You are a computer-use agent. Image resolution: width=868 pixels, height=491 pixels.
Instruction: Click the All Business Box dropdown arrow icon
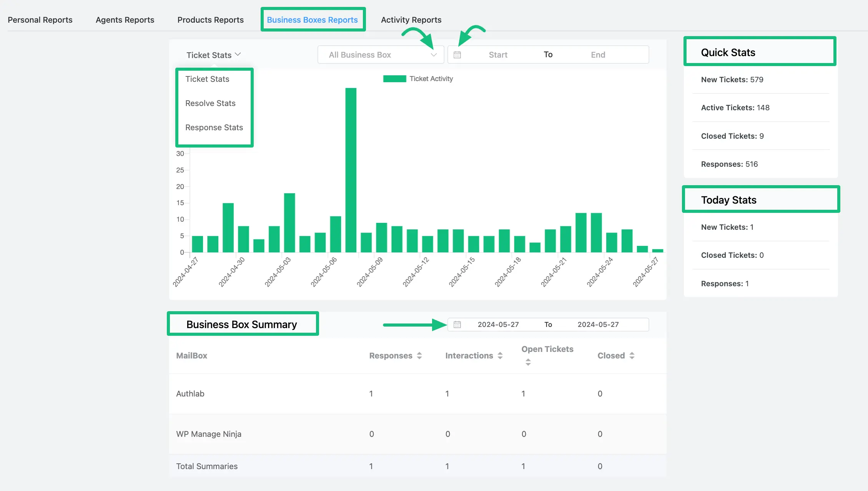(433, 54)
